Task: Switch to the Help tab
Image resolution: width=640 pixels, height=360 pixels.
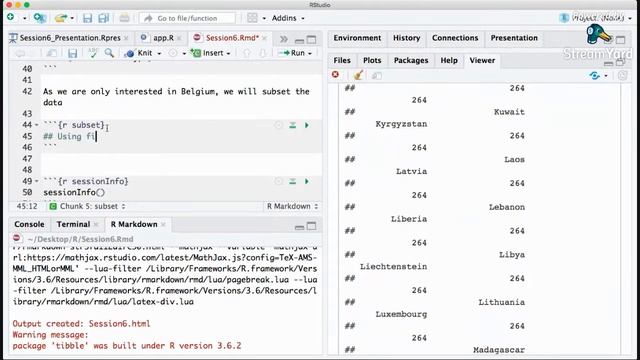Action: pyautogui.click(x=449, y=60)
